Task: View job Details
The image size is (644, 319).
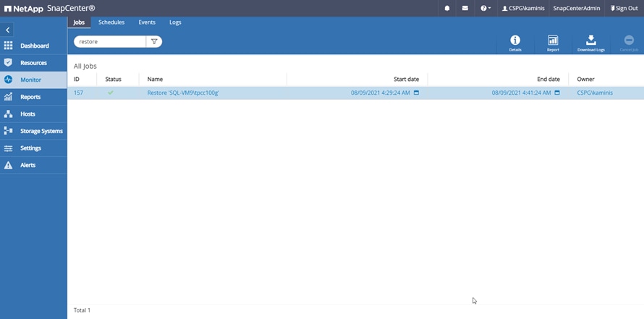Action: coord(515,43)
